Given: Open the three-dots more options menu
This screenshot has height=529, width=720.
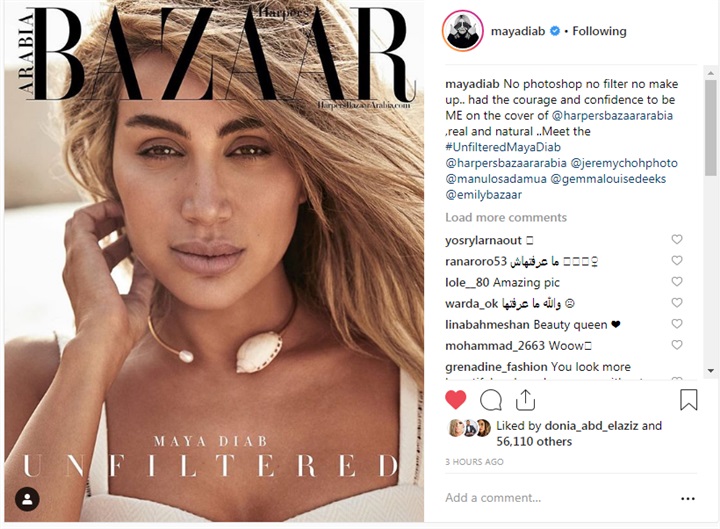Looking at the screenshot, I should (x=688, y=498).
